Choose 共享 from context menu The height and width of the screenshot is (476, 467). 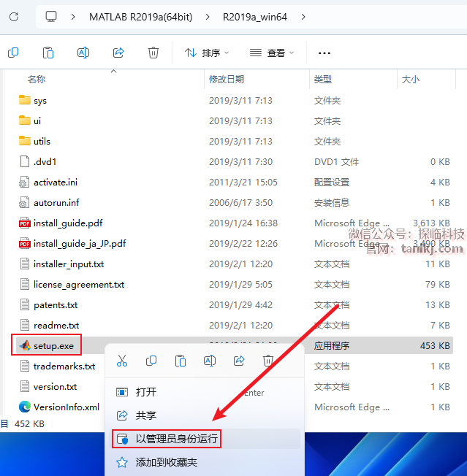coord(205,415)
